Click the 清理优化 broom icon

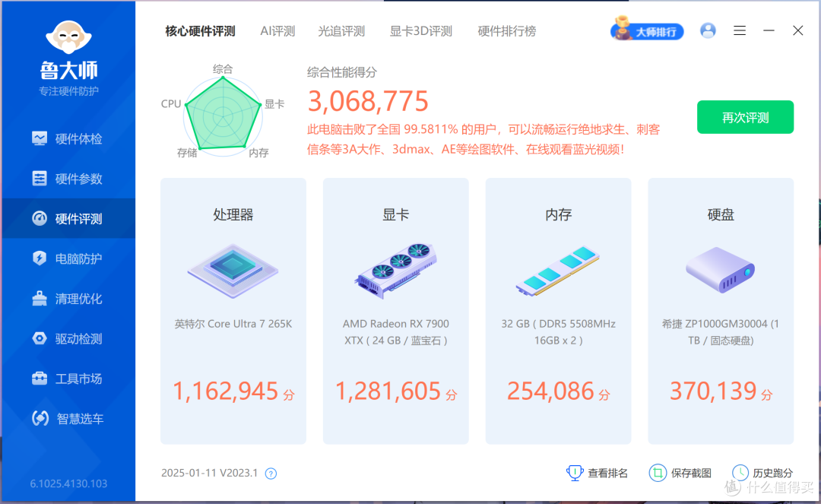pyautogui.click(x=40, y=298)
